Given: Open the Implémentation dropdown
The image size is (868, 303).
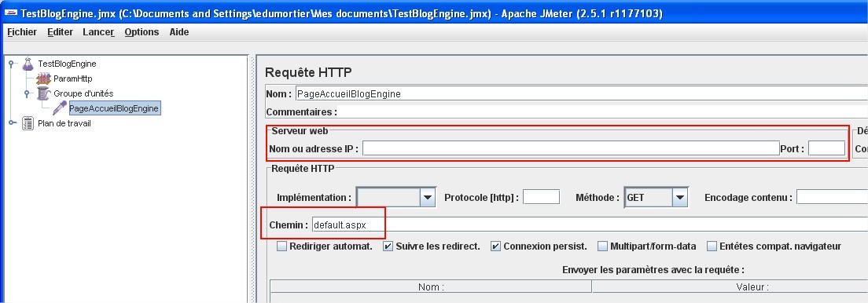Looking at the screenshot, I should pos(428,197).
